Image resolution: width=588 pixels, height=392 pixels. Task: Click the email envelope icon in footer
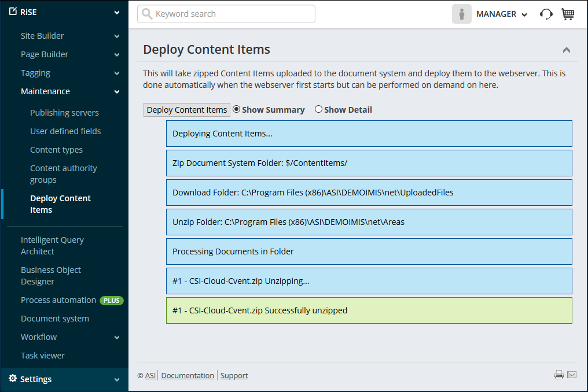tap(572, 375)
